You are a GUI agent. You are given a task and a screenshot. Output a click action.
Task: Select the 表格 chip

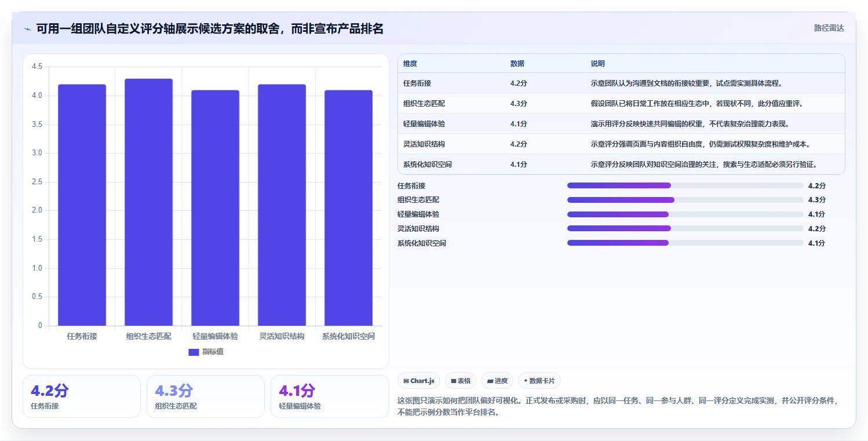460,381
